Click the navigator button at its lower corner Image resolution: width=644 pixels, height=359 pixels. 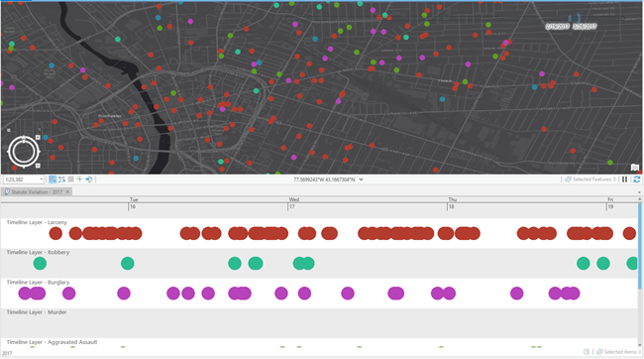(38, 166)
